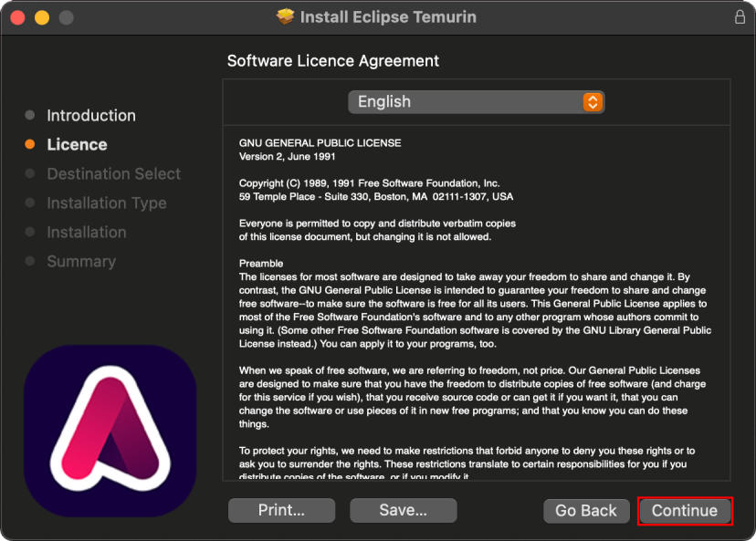Minimize the window using the yellow button
756x541 pixels.
(x=42, y=17)
